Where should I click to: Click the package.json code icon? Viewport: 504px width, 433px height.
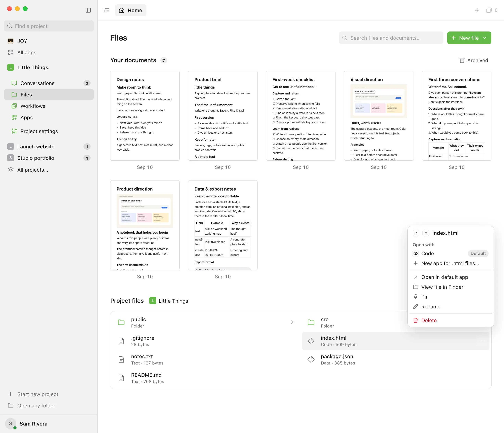click(x=311, y=359)
